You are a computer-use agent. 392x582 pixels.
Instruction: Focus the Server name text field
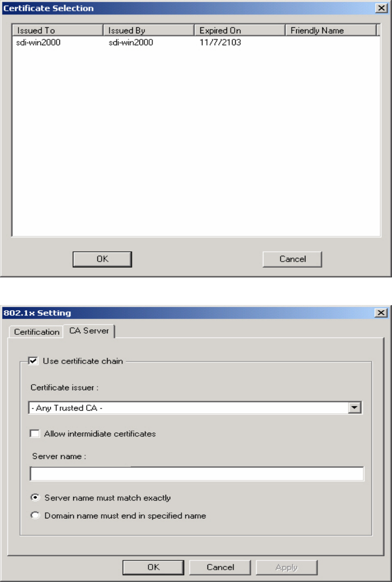point(197,474)
